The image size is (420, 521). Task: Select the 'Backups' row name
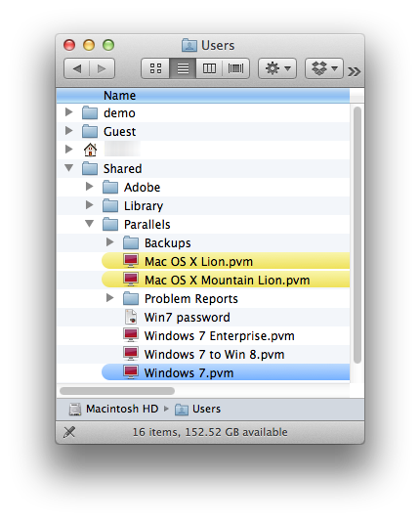pos(168,243)
